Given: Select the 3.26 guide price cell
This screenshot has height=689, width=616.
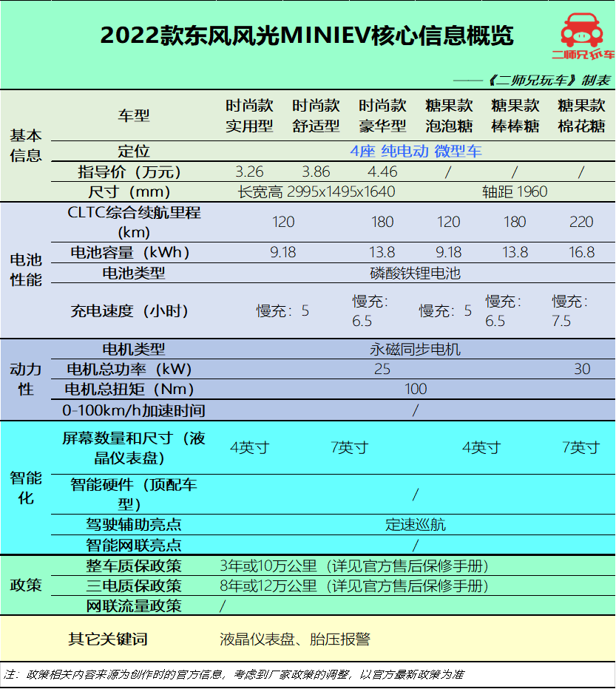Looking at the screenshot, I should (249, 172).
